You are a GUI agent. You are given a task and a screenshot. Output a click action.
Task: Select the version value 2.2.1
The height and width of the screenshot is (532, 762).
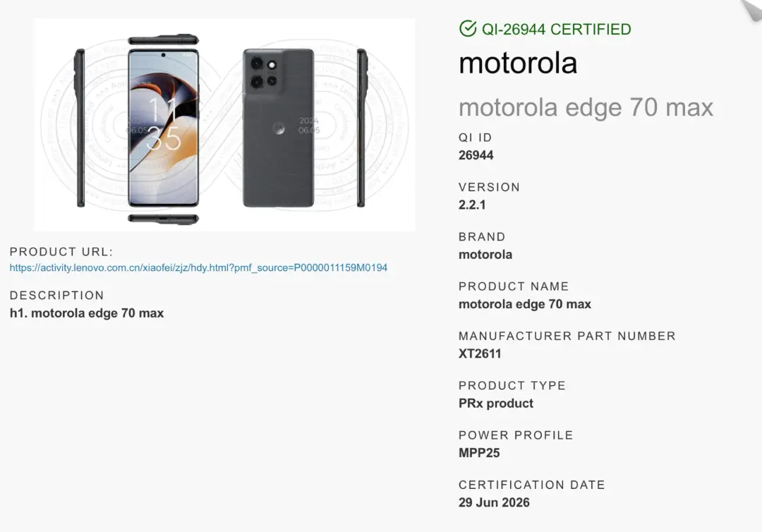click(472, 205)
